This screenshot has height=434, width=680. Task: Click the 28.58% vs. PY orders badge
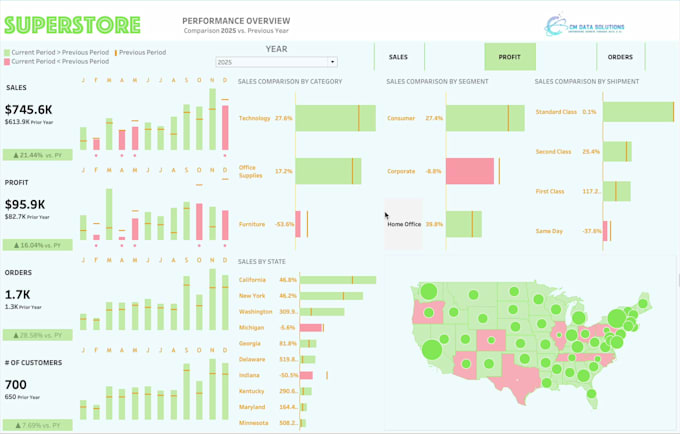tap(38, 335)
